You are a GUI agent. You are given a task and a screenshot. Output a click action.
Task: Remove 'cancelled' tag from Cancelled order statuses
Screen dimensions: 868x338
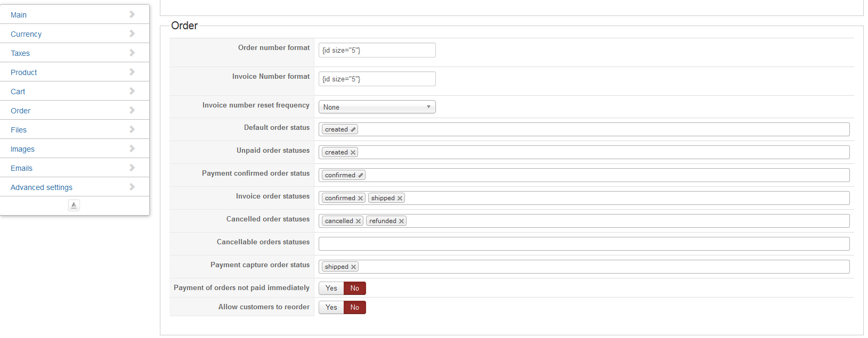click(x=358, y=221)
